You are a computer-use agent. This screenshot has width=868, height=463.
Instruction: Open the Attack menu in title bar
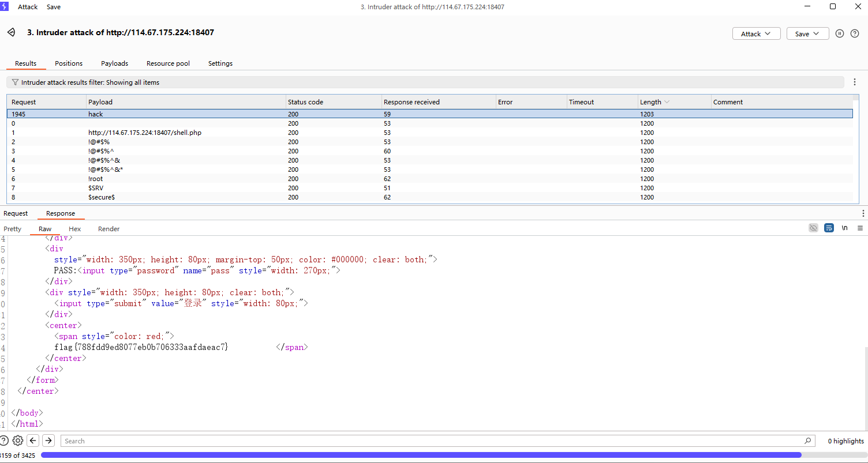28,7
